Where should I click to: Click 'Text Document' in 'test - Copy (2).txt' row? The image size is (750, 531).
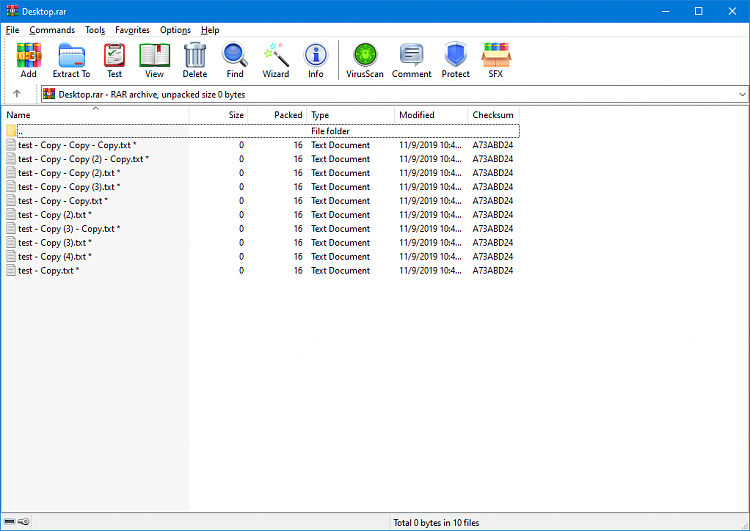click(x=341, y=215)
